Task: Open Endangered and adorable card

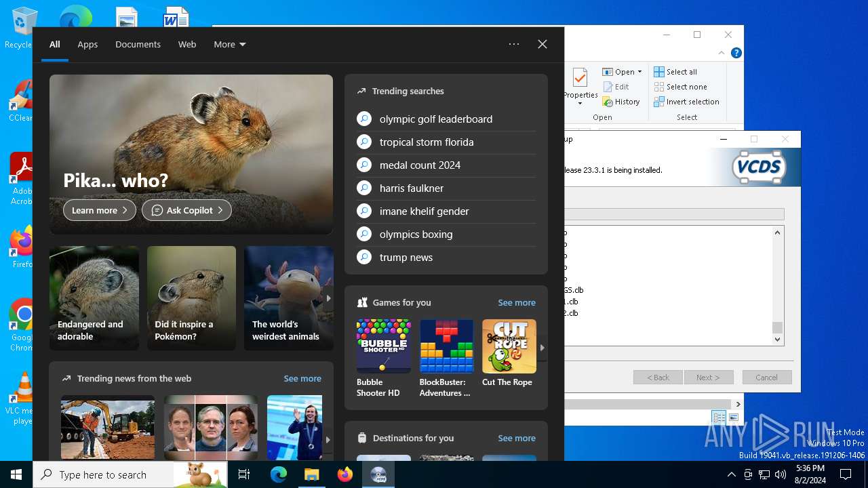Action: pos(94,298)
